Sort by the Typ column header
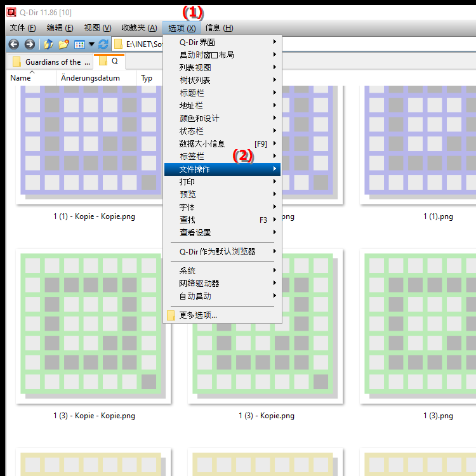Viewport: 476px width, 476px height. [x=150, y=78]
